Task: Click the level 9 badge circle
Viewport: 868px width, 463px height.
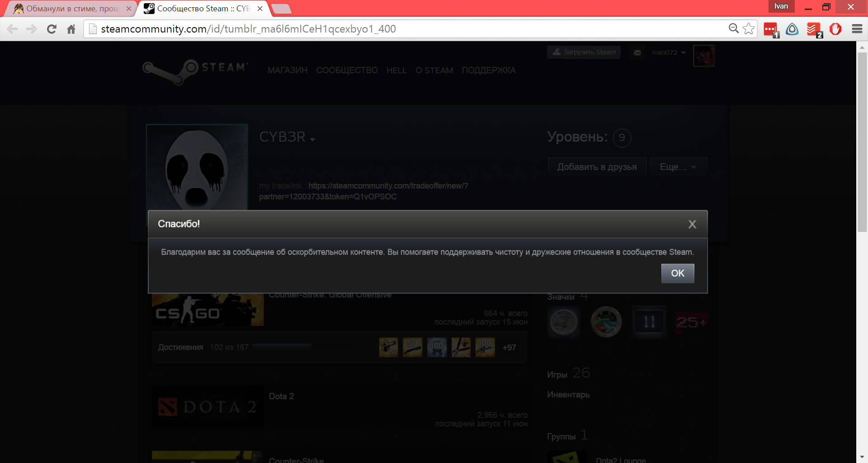Action: point(622,137)
